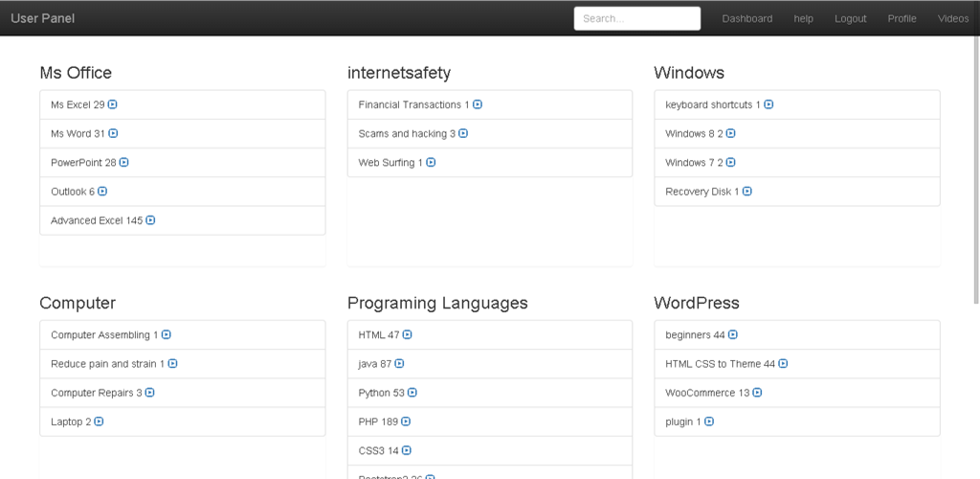Click the play icon beside PHP 189
Screen dimensions: 980x479
406,422
